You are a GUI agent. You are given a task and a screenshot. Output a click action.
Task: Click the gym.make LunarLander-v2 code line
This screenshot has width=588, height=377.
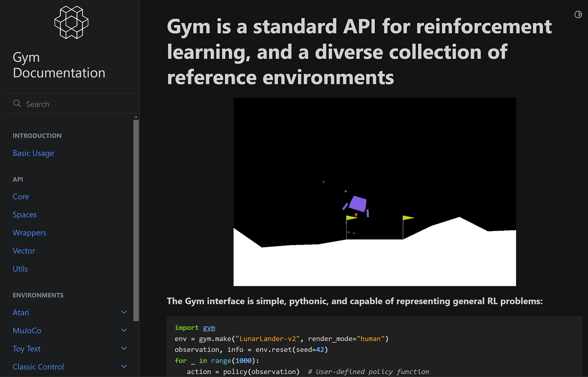click(282, 339)
